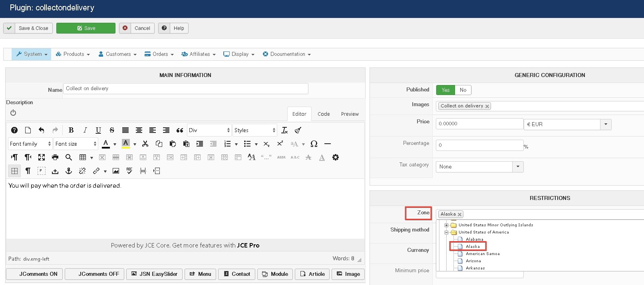The height and width of the screenshot is (285, 644).
Task: Undo the last edit
Action: [x=42, y=130]
